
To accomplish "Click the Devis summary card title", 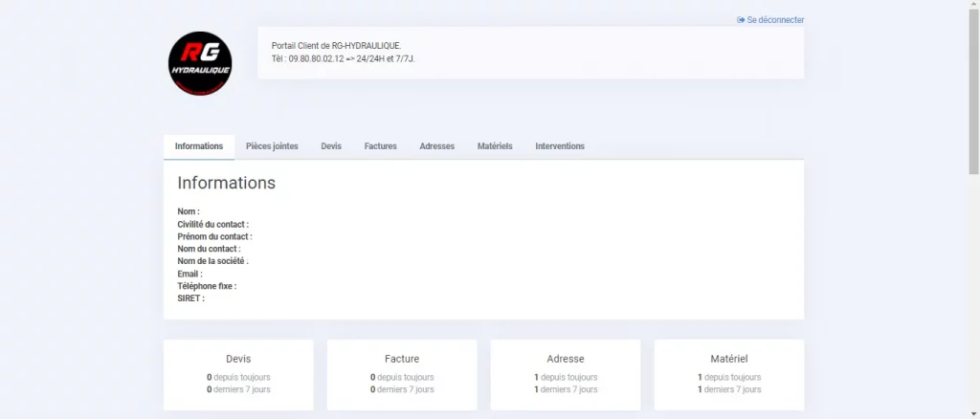I will pos(238,359).
